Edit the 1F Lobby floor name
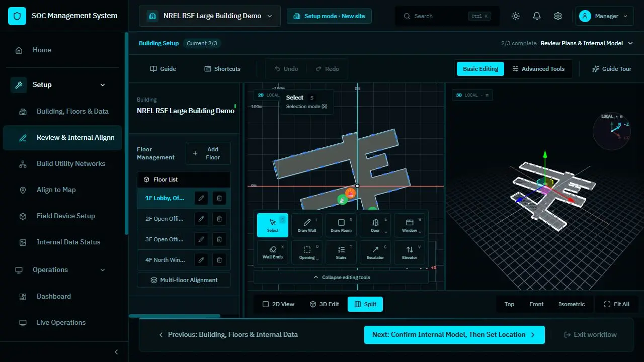644x362 pixels. 201,198
